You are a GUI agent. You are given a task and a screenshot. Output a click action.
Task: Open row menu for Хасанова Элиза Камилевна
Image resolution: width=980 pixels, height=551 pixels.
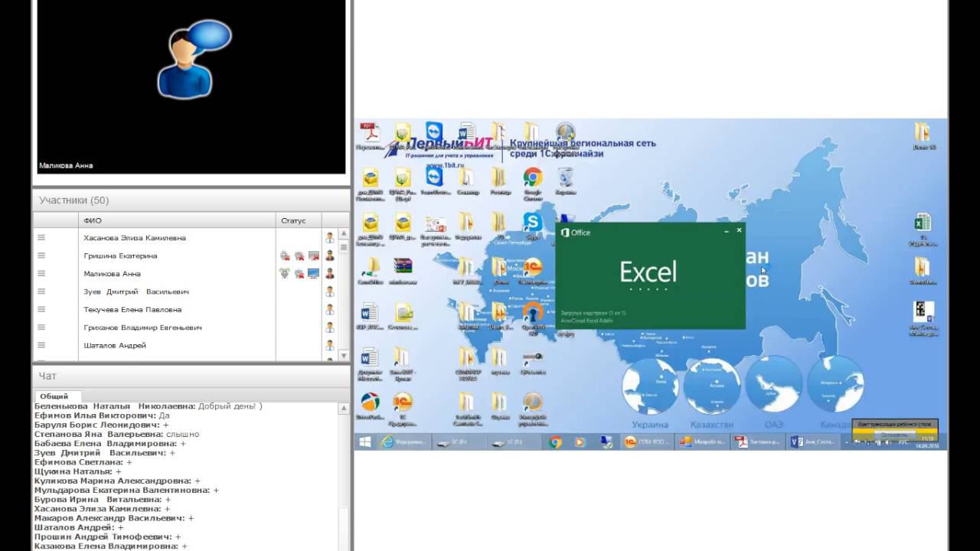click(x=41, y=238)
